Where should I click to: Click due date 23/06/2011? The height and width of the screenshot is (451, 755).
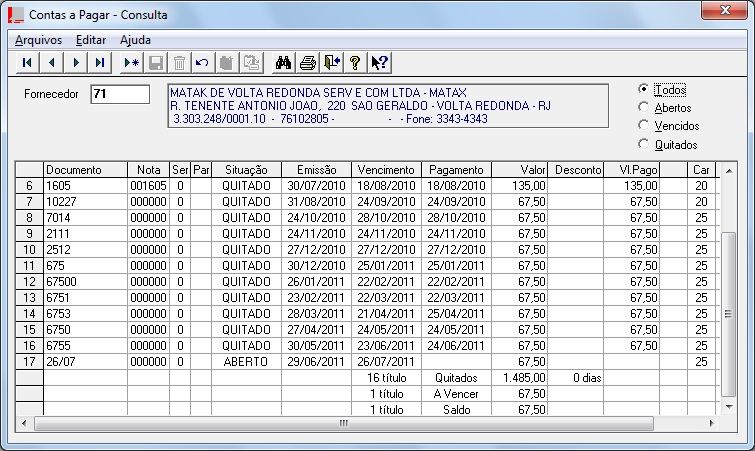coord(386,346)
